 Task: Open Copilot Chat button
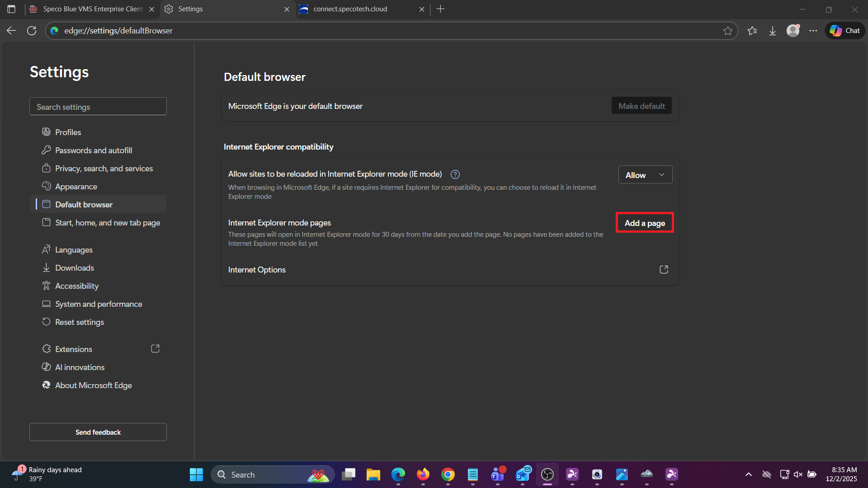(845, 31)
